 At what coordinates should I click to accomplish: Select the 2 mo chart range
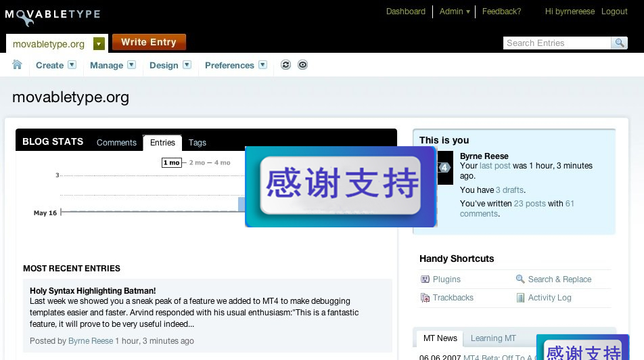point(197,162)
